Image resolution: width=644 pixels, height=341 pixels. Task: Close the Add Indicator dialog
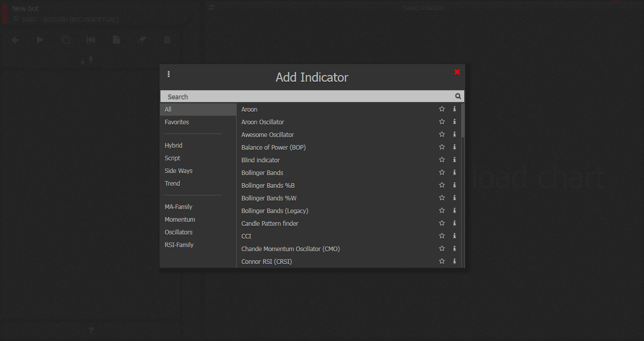pos(457,72)
